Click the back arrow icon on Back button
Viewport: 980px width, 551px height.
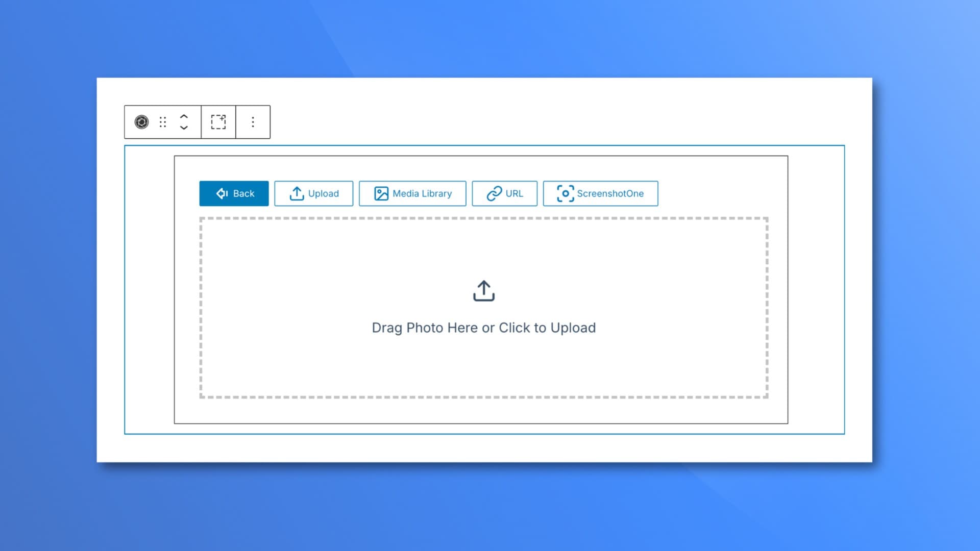click(223, 193)
